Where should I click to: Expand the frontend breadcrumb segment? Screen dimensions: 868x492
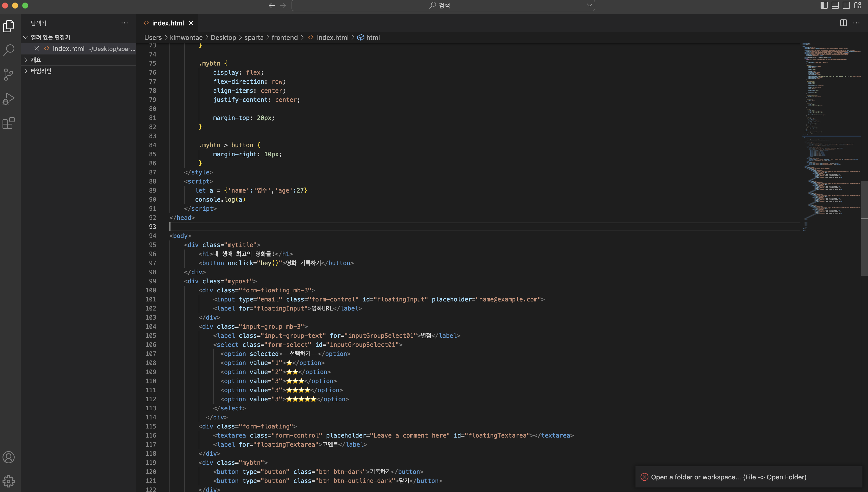pos(285,38)
